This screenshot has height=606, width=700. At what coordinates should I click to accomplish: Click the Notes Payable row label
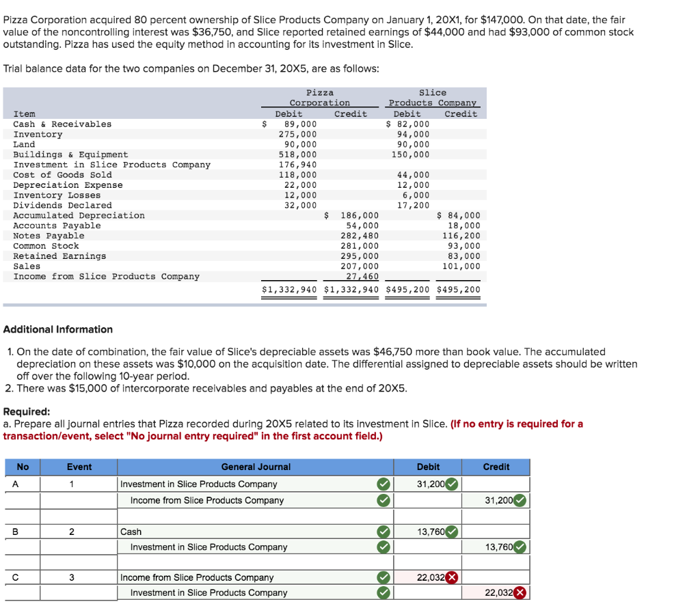tap(49, 236)
